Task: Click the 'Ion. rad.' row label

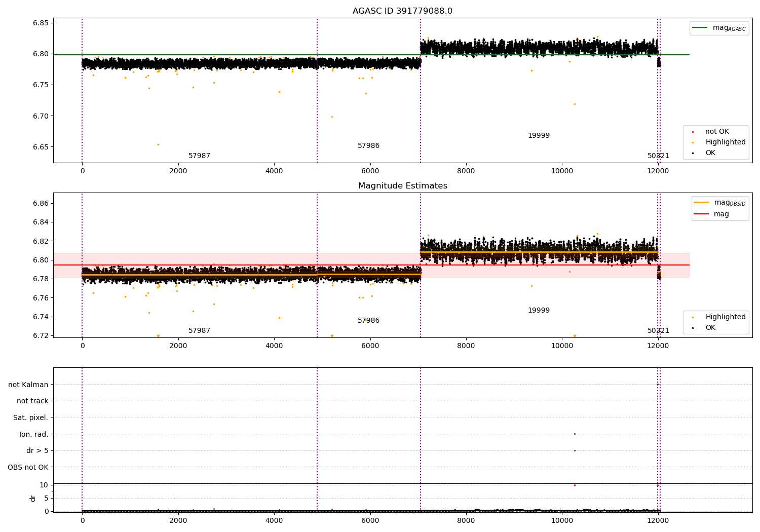Action: pos(34,435)
